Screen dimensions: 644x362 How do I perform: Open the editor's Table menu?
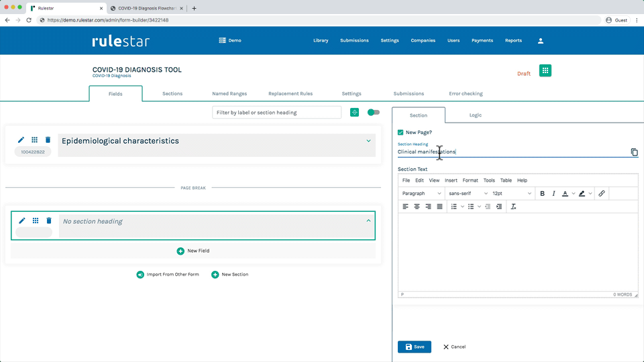click(506, 180)
